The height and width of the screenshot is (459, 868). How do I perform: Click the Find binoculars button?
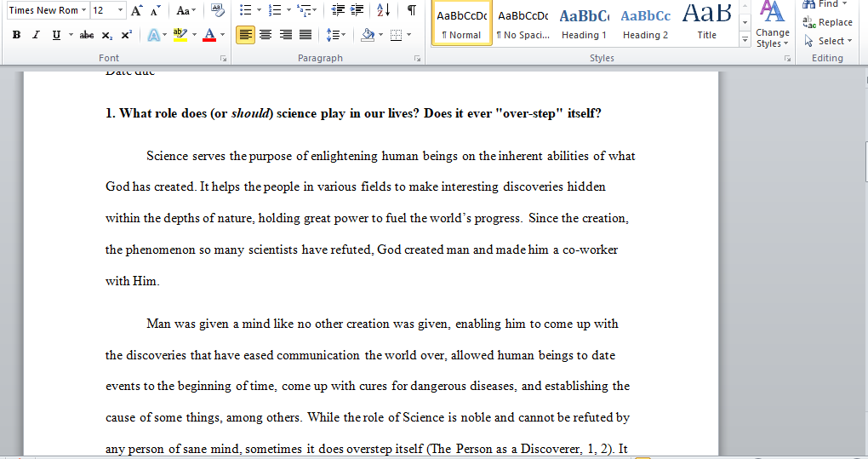point(825,4)
